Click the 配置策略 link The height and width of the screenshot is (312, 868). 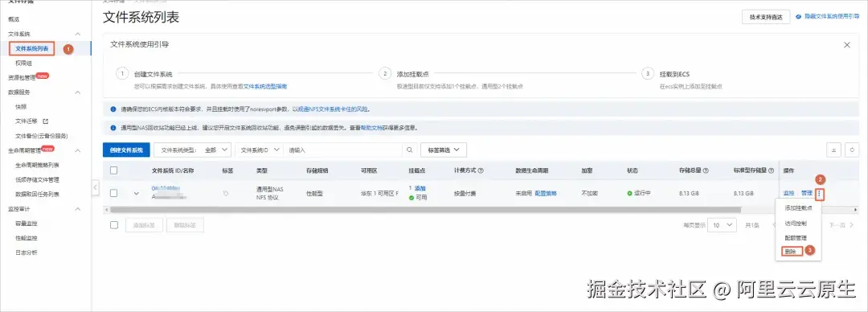coord(546,194)
